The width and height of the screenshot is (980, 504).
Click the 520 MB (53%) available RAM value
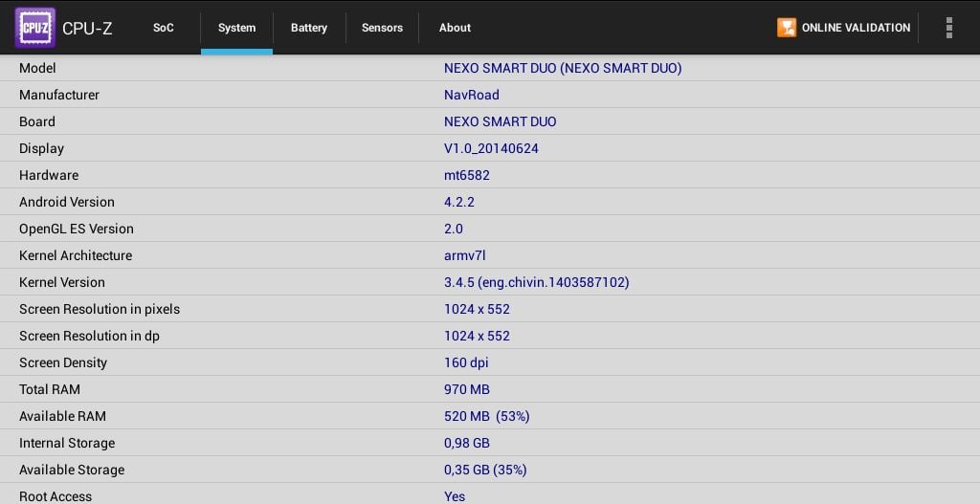pos(487,417)
